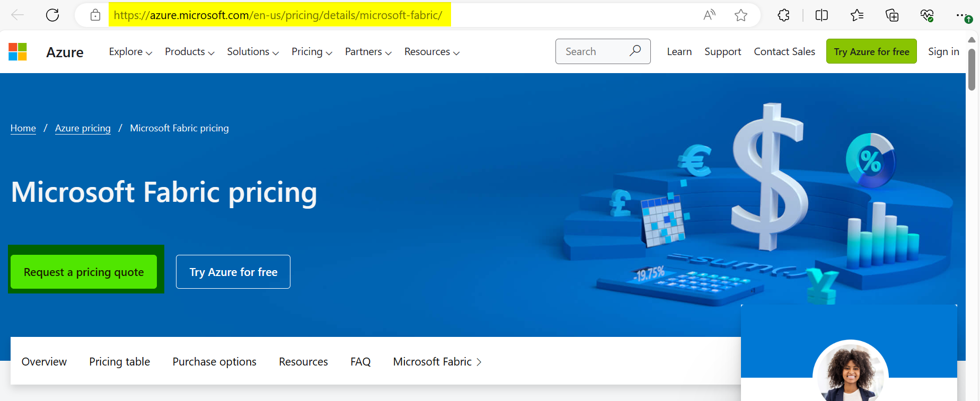This screenshot has width=980, height=401.
Task: Reload the page with the refresh icon
Action: pos(52,15)
